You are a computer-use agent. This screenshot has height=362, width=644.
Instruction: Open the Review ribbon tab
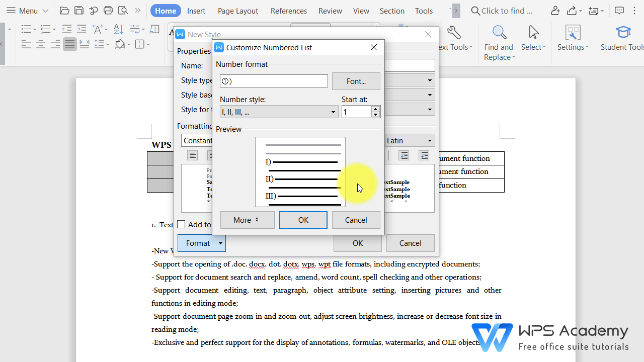tap(330, 11)
